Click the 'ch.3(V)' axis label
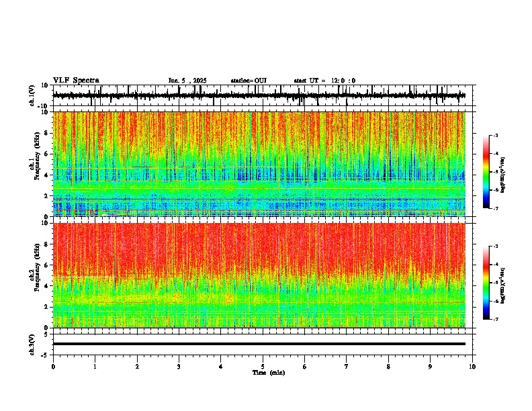Viewport: 532px width, 411px height. [x=32, y=345]
